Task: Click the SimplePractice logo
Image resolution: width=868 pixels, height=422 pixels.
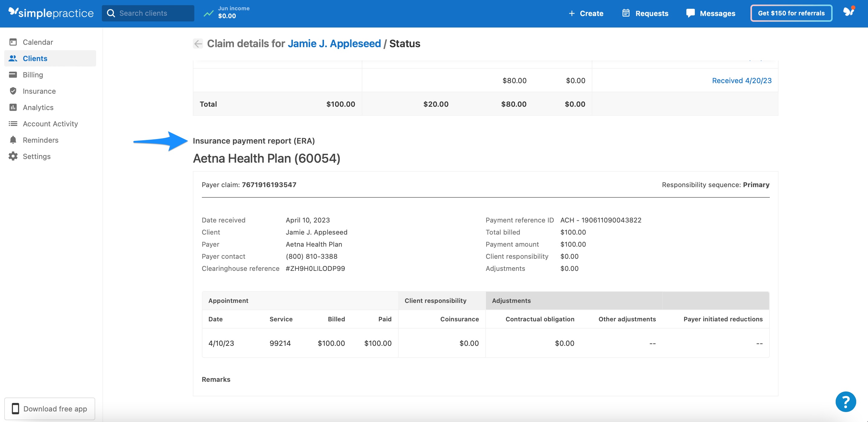Action: [x=51, y=13]
